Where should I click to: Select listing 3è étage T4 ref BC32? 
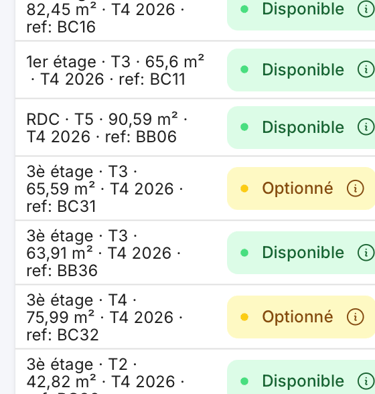[195, 317]
